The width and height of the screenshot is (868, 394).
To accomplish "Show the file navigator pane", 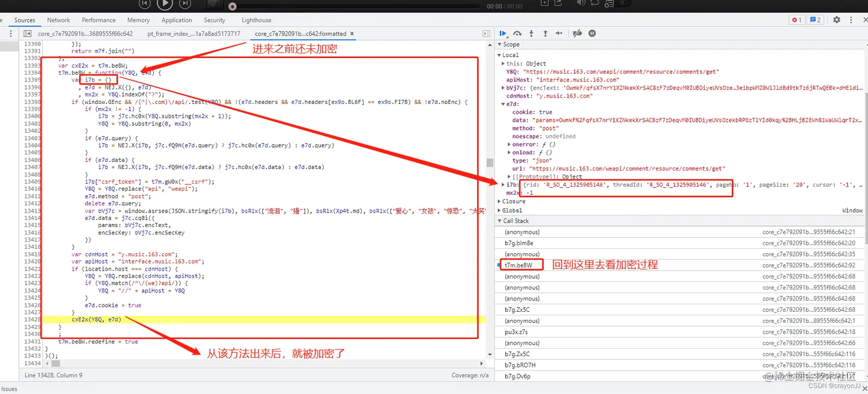I will click(28, 34).
